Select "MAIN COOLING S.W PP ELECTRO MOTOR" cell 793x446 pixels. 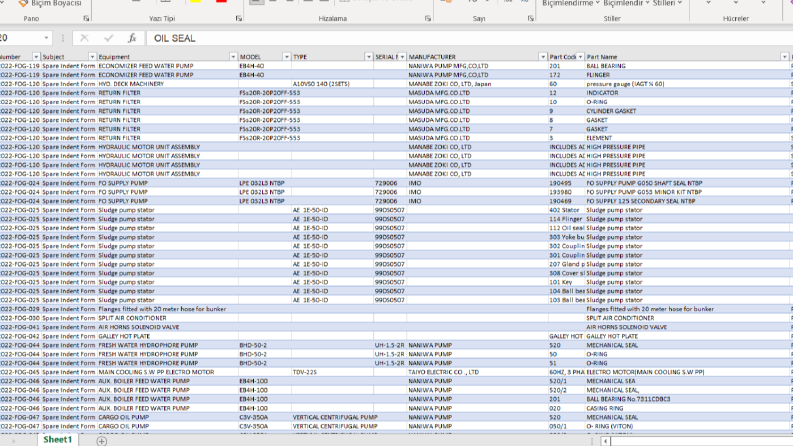(x=167, y=372)
